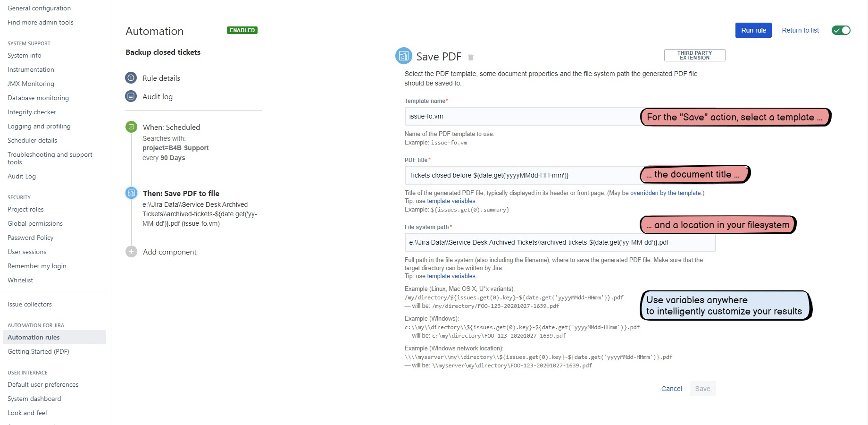Click the large Save PDF header icon
This screenshot has height=425, width=868.
coord(403,56)
